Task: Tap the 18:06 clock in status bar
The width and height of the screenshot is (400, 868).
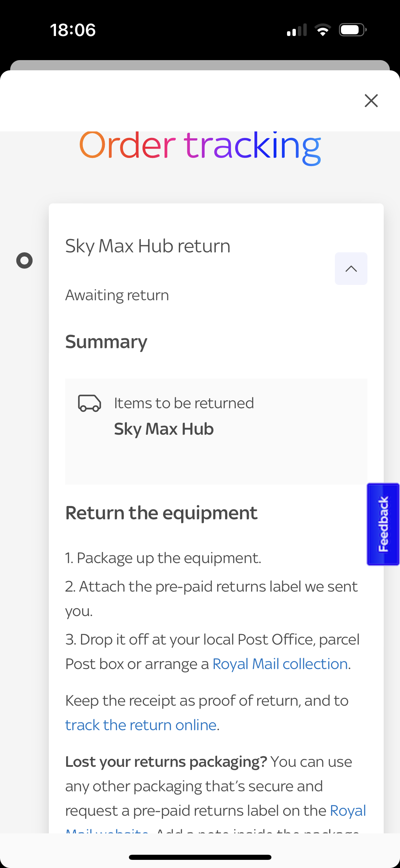Action: click(73, 30)
